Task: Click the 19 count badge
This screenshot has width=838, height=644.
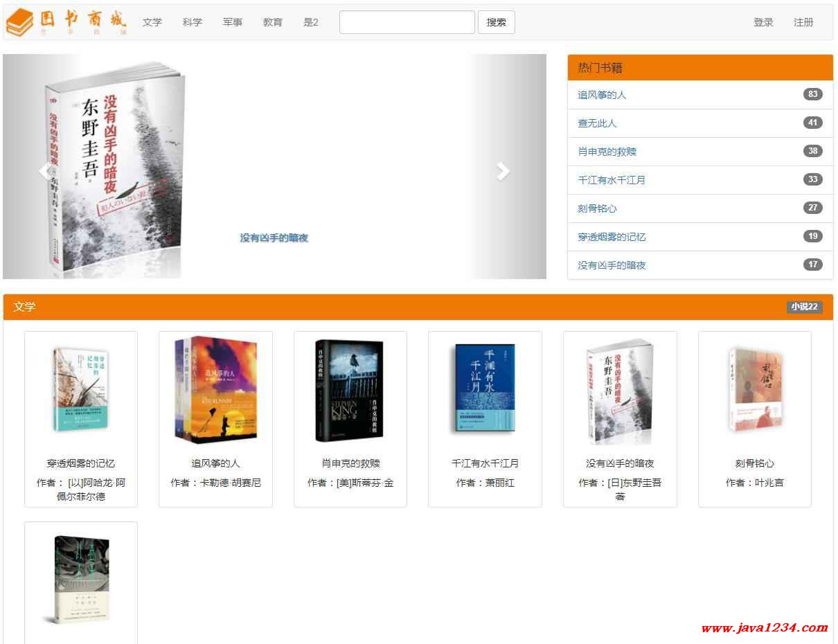Action: 813,236
